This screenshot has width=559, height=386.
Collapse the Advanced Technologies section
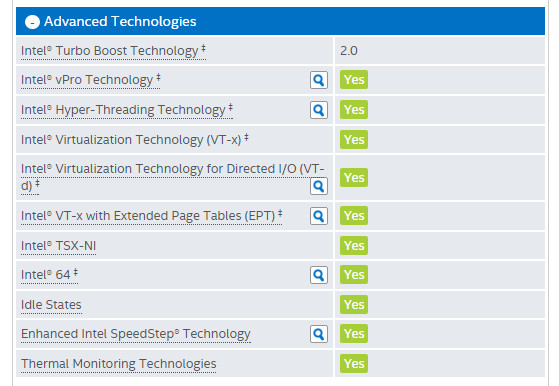pos(32,22)
